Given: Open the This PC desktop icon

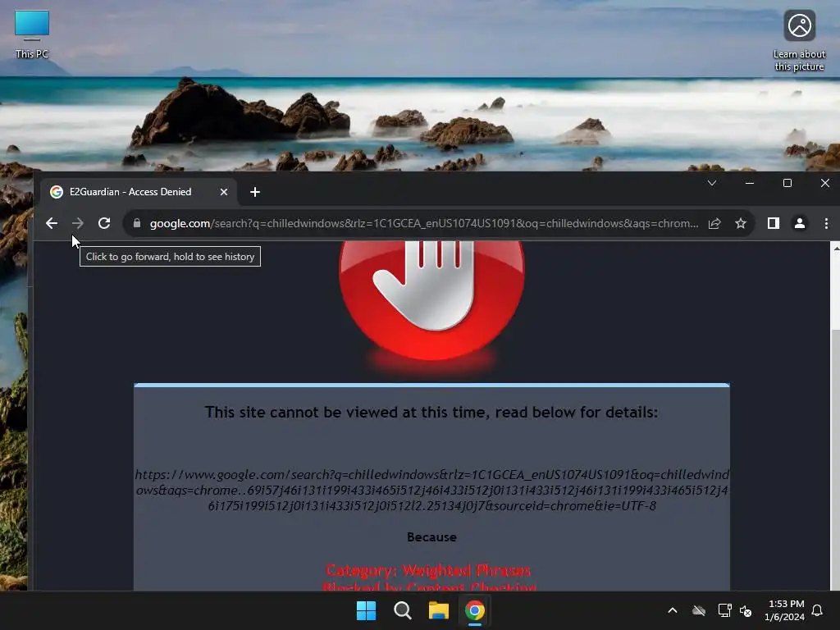Looking at the screenshot, I should [32, 34].
